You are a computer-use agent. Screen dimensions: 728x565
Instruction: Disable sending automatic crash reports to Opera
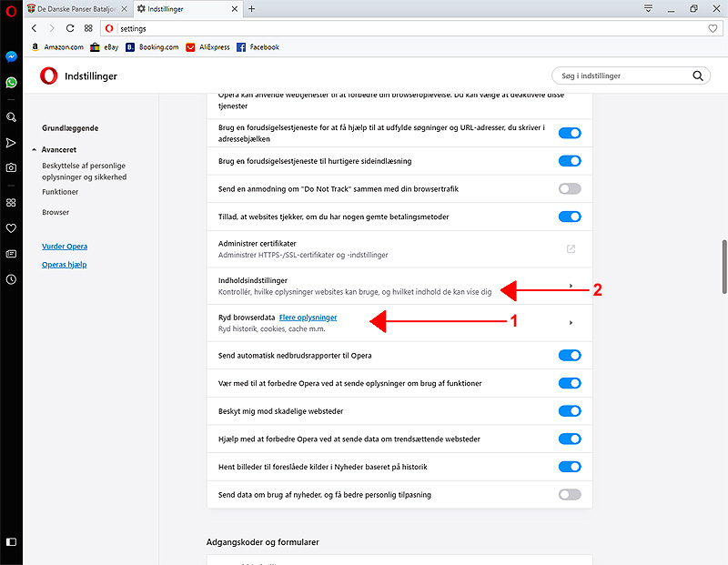pyautogui.click(x=569, y=355)
